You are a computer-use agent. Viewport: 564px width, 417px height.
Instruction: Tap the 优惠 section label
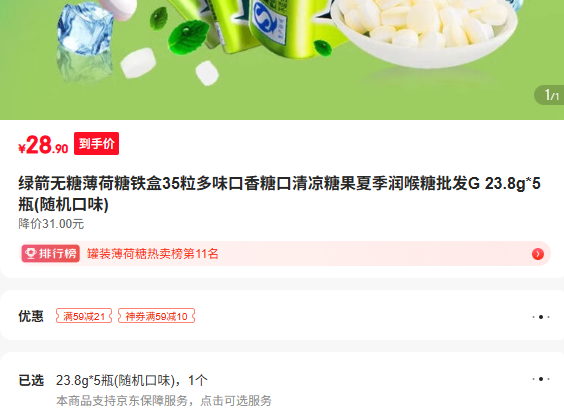[31, 316]
